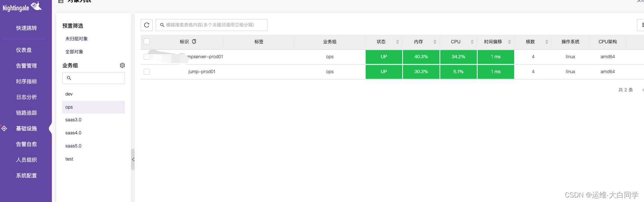Viewport: 644px width, 202px height.
Task: Sort by CPU column arrows
Action: point(472,42)
